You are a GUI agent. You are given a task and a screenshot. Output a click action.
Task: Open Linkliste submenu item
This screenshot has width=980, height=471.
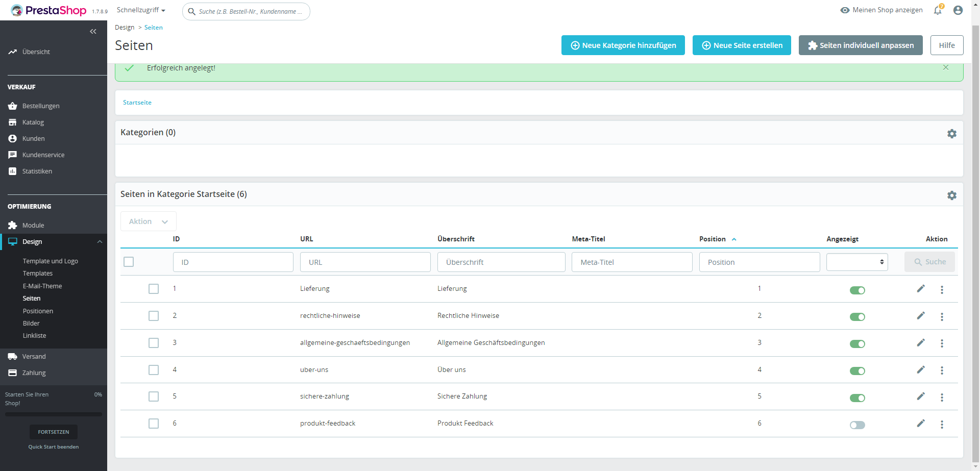click(35, 336)
